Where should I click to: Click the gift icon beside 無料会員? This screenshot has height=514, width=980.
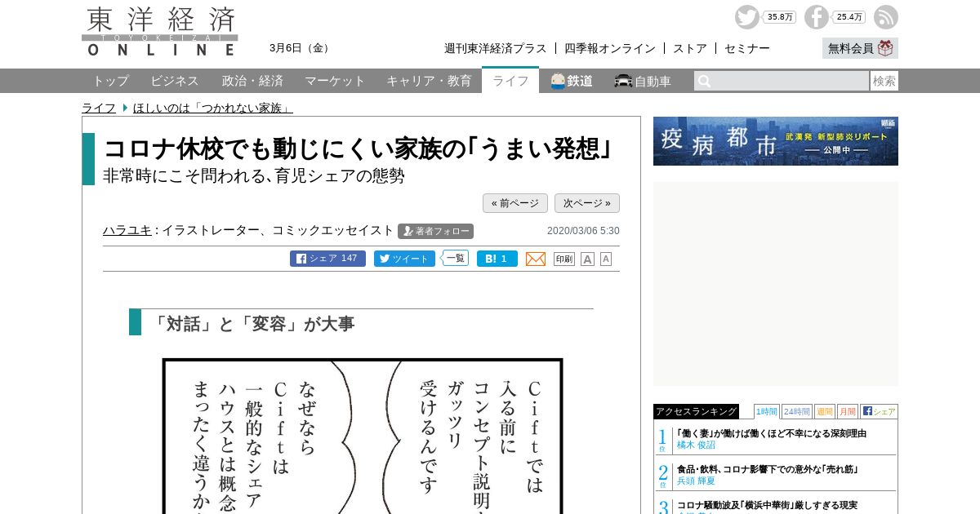click(x=886, y=48)
